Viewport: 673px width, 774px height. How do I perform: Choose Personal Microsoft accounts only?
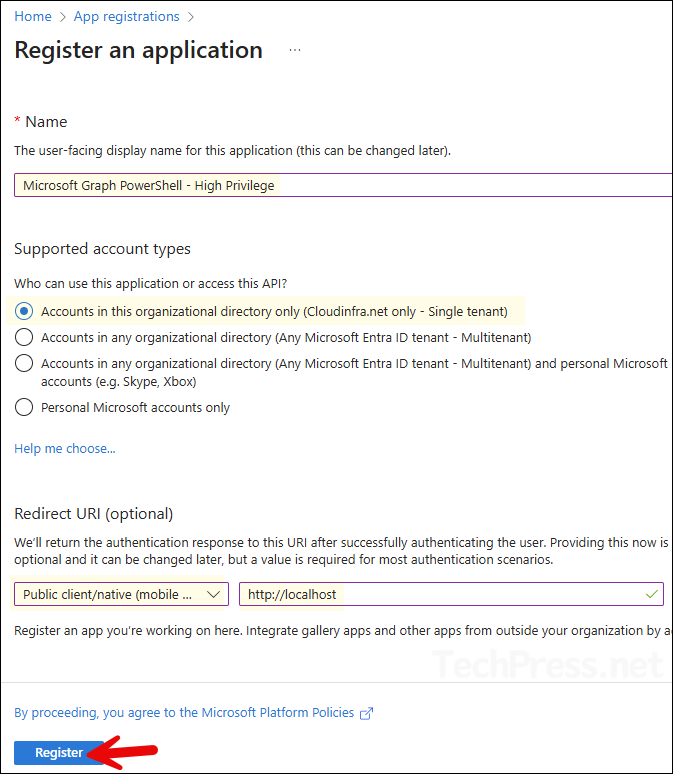(23, 407)
